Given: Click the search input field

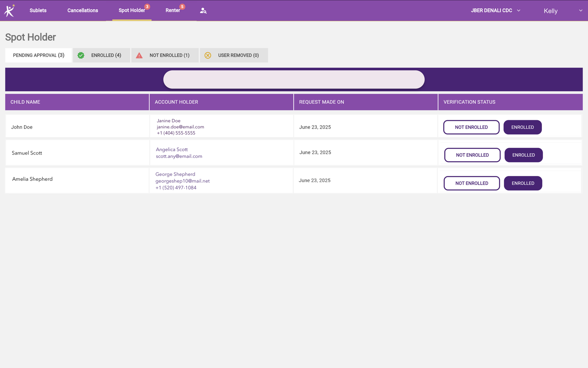Looking at the screenshot, I should point(294,79).
